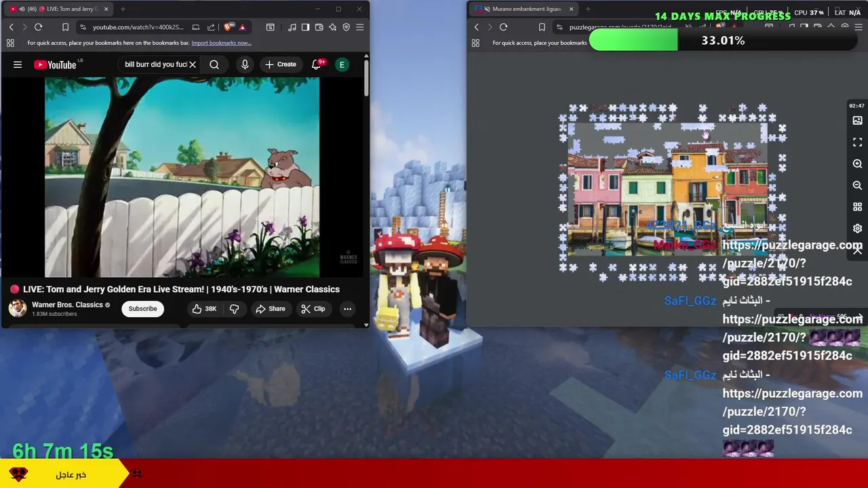This screenshot has width=868, height=488.
Task: Close the Tom and Jerry tab
Action: [x=106, y=9]
